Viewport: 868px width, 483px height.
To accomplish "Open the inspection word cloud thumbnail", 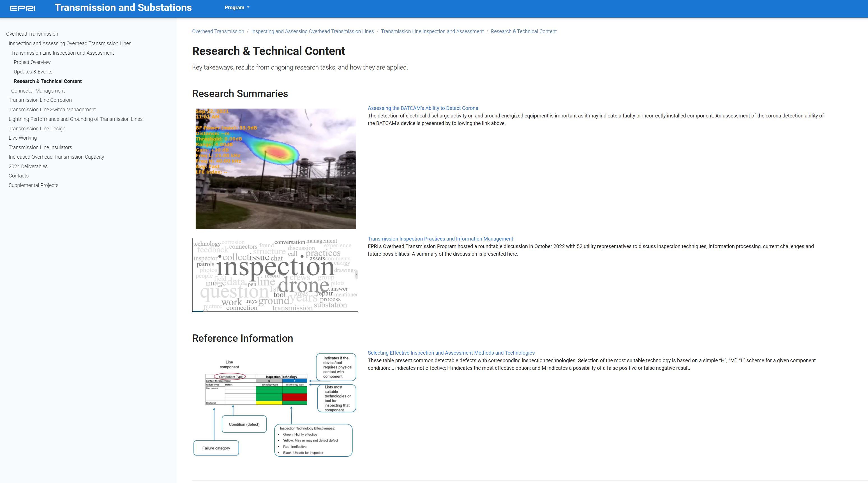I will pyautogui.click(x=275, y=274).
